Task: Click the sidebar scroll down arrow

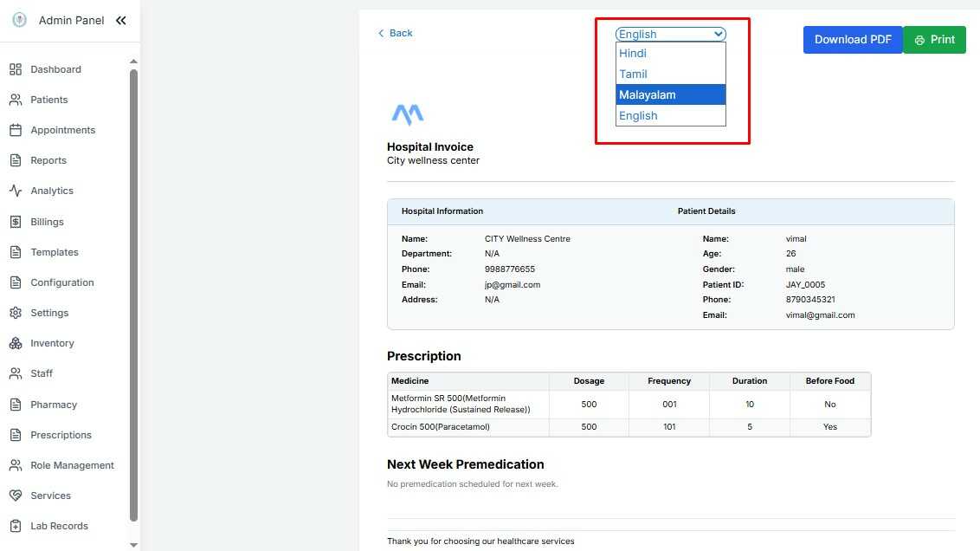Action: click(x=133, y=544)
